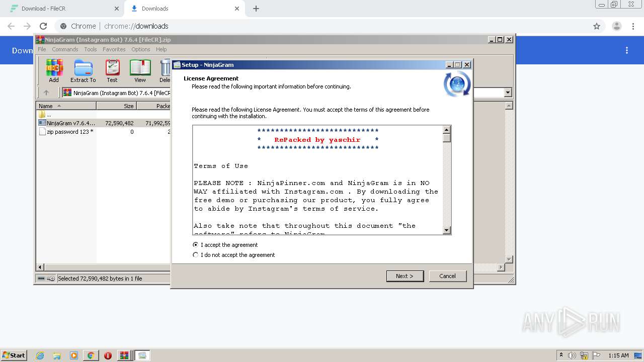Cancel the NinjaGram setup wizard
This screenshot has height=362, width=644.
[x=447, y=276]
